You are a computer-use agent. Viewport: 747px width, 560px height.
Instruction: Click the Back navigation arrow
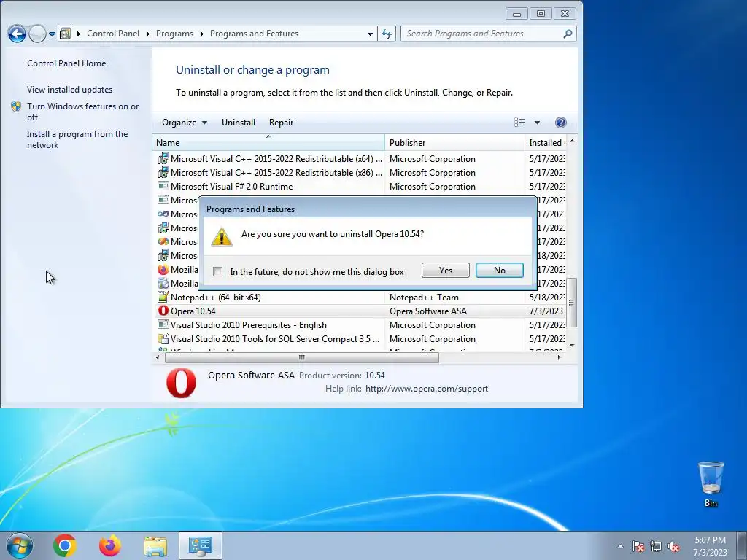(17, 34)
